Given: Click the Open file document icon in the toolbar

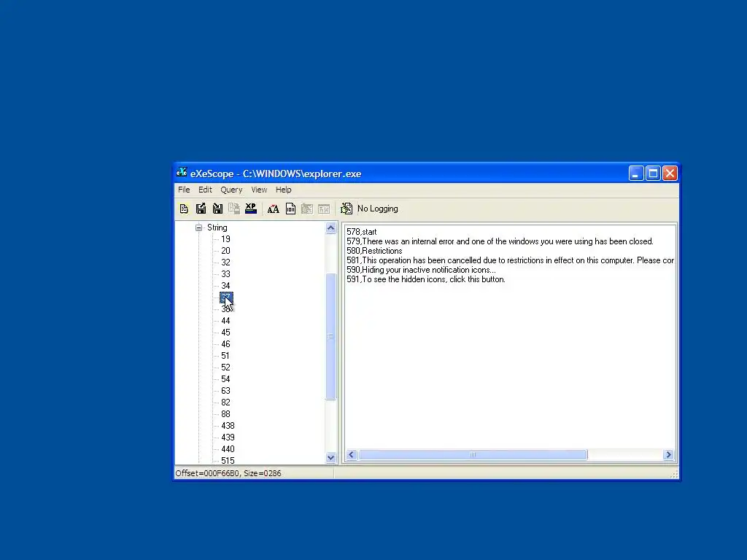Looking at the screenshot, I should [x=184, y=209].
